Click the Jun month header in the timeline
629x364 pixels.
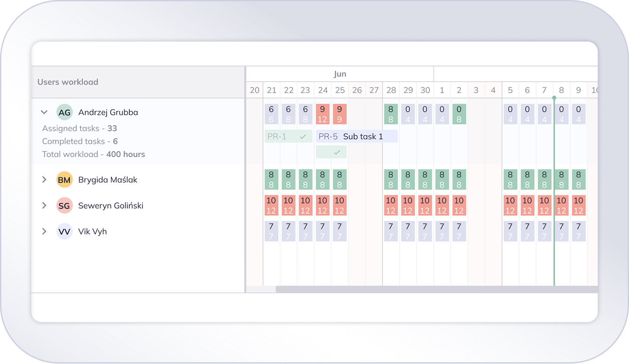340,74
